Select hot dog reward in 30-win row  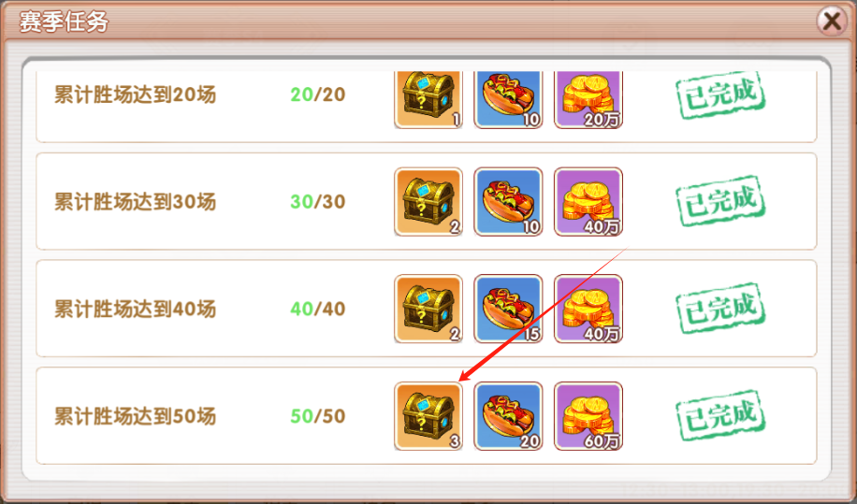[508, 202]
